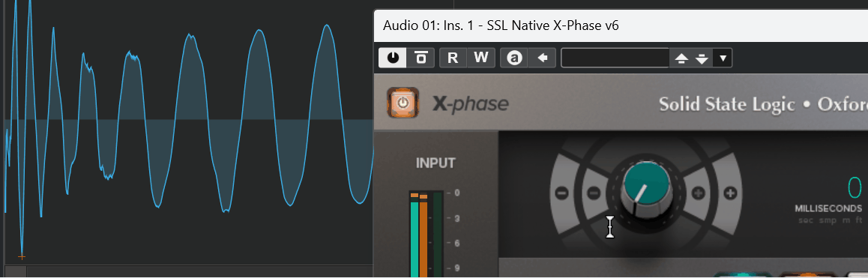
Task: Click the teal input level meter
Action: click(x=414, y=238)
